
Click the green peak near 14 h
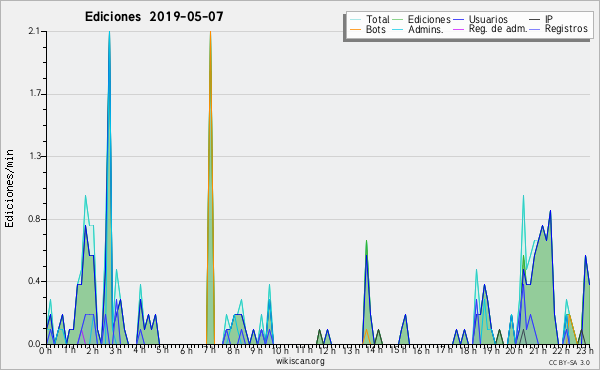click(x=366, y=293)
